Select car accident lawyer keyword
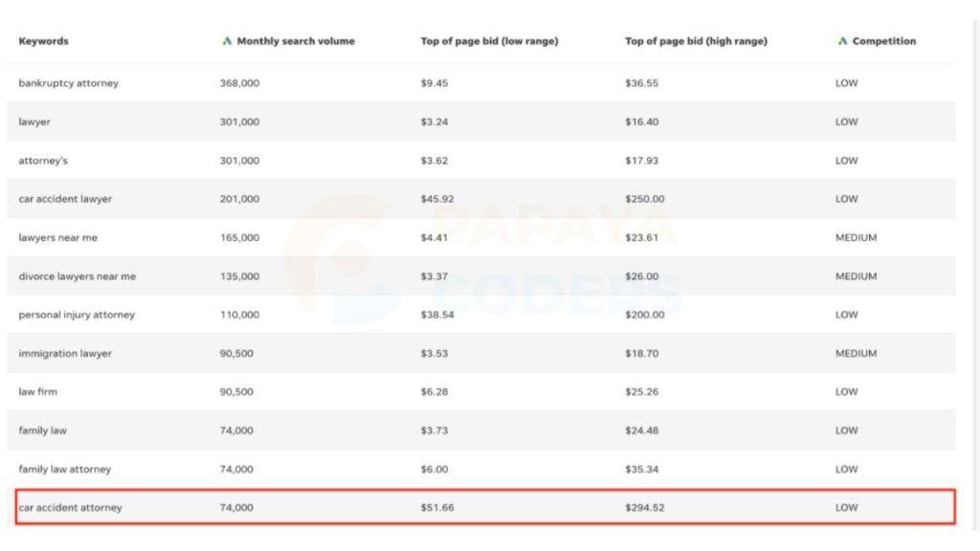Image resolution: width=980 pixels, height=551 pixels. coord(65,199)
